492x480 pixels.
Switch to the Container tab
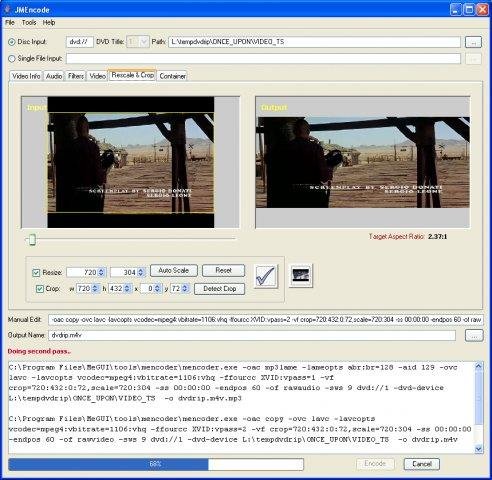[172, 76]
